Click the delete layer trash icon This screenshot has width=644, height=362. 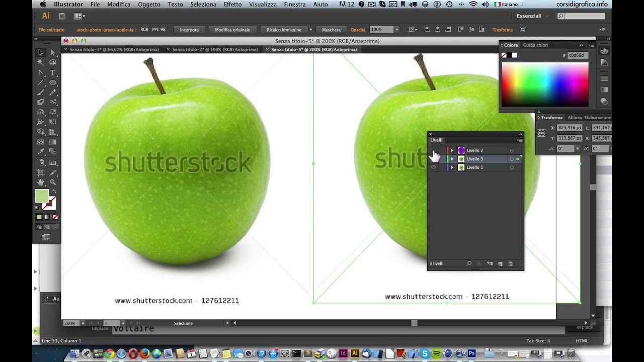(510, 263)
